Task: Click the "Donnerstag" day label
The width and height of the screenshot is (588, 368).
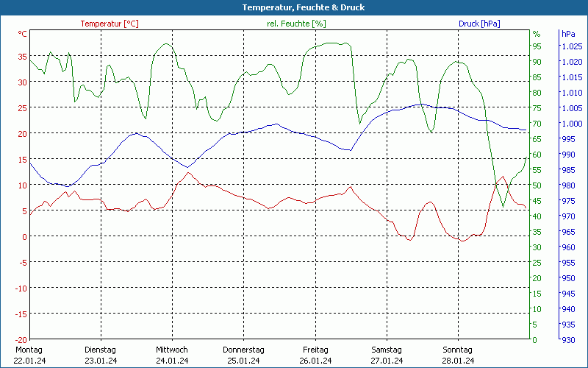Action: (x=243, y=350)
